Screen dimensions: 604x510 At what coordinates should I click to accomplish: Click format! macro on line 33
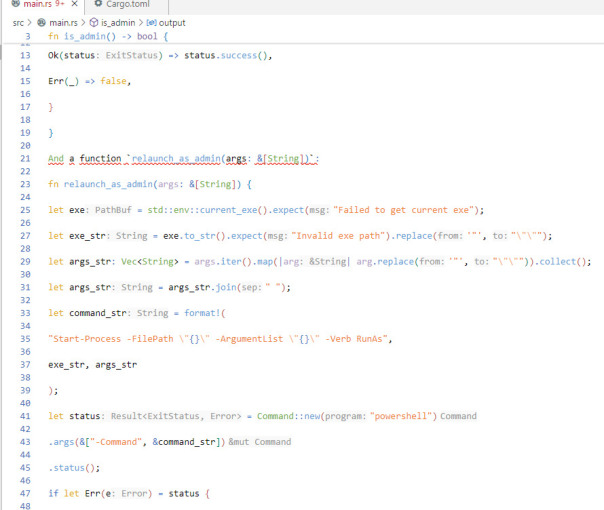202,313
